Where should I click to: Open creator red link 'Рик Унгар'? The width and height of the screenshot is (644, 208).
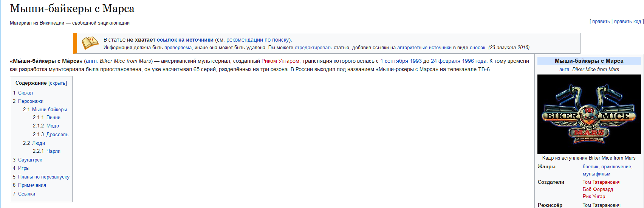pos(594,197)
